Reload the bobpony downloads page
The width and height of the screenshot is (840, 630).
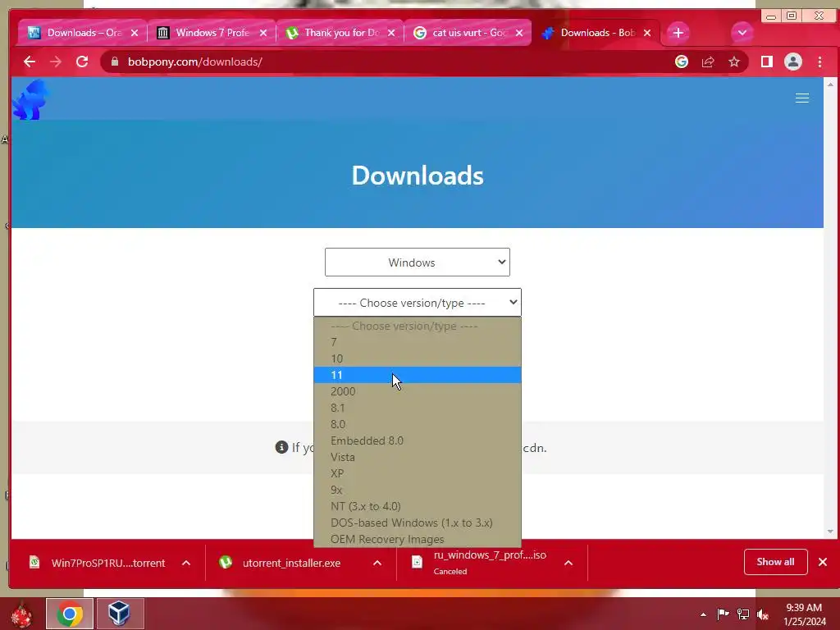(82, 62)
